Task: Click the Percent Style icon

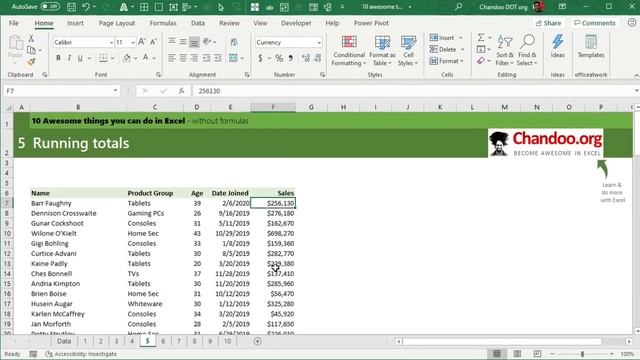Action: tap(279, 58)
